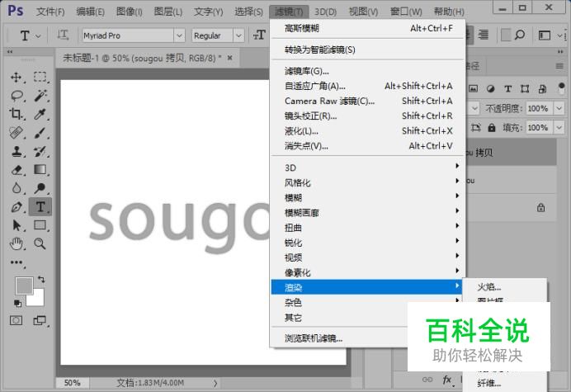The image size is (571, 392).
Task: Select the Rectangular Marquee tool
Action: [x=40, y=78]
